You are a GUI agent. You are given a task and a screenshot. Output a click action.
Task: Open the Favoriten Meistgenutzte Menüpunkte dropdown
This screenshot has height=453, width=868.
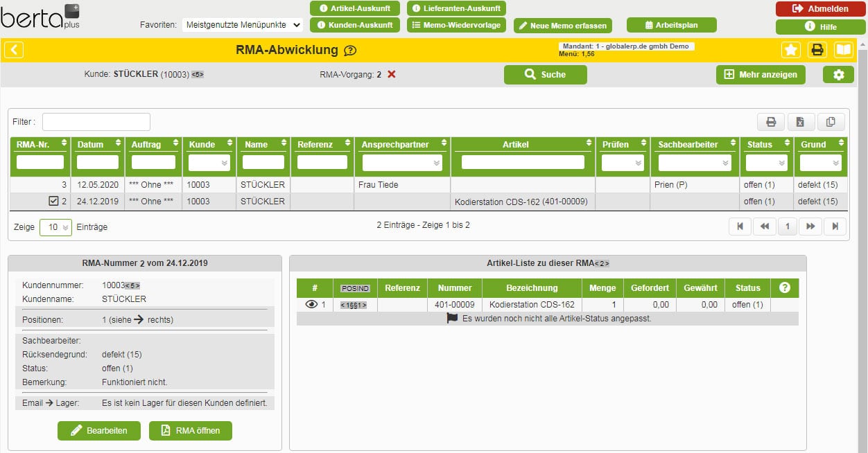pos(243,25)
